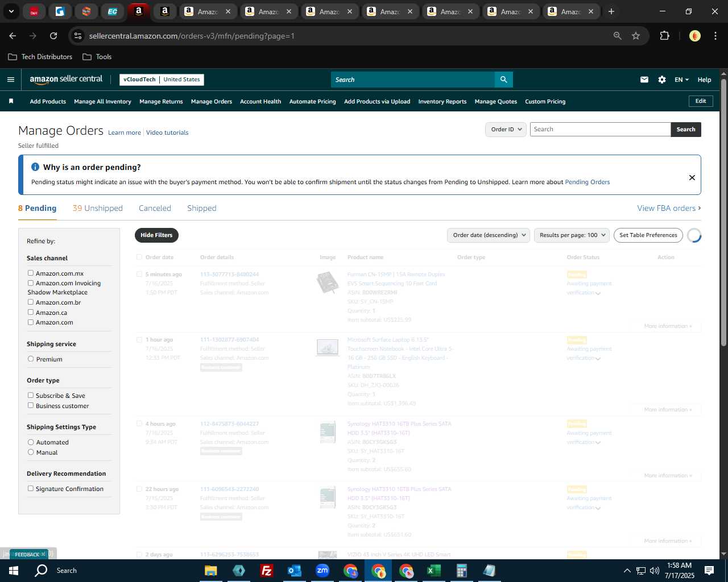Open the Automate Pricing menu item
The height and width of the screenshot is (582, 728).
point(313,102)
